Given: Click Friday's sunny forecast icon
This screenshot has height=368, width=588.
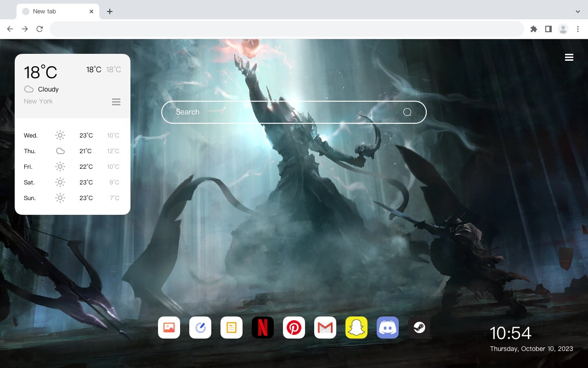Looking at the screenshot, I should [x=60, y=167].
